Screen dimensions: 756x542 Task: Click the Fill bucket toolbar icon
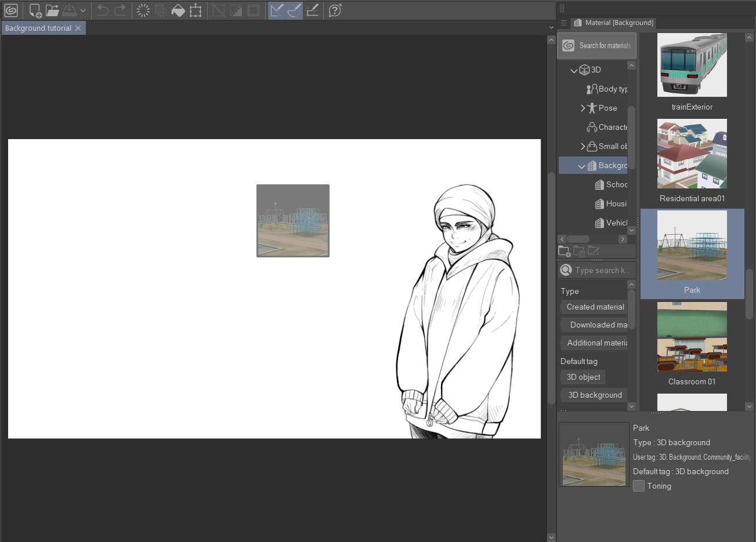(178, 10)
